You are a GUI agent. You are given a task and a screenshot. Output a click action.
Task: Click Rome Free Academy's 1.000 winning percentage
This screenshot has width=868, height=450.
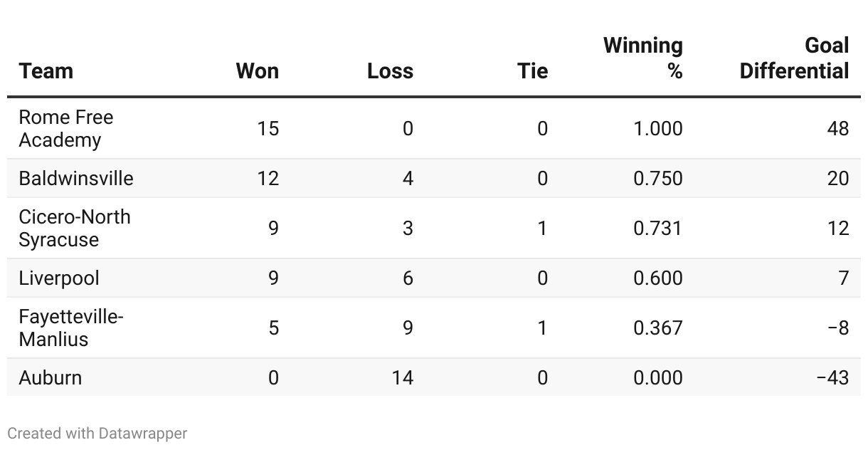point(658,128)
